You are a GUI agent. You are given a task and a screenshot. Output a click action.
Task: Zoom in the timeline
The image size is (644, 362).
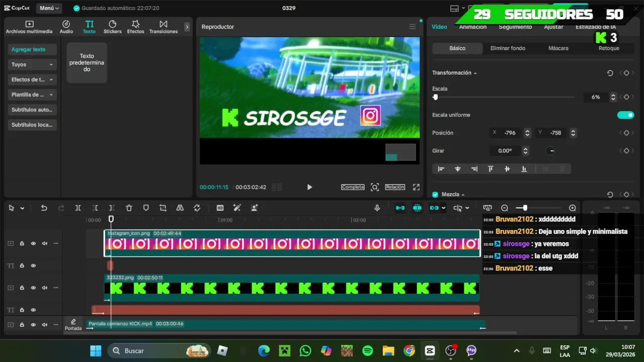(x=573, y=208)
